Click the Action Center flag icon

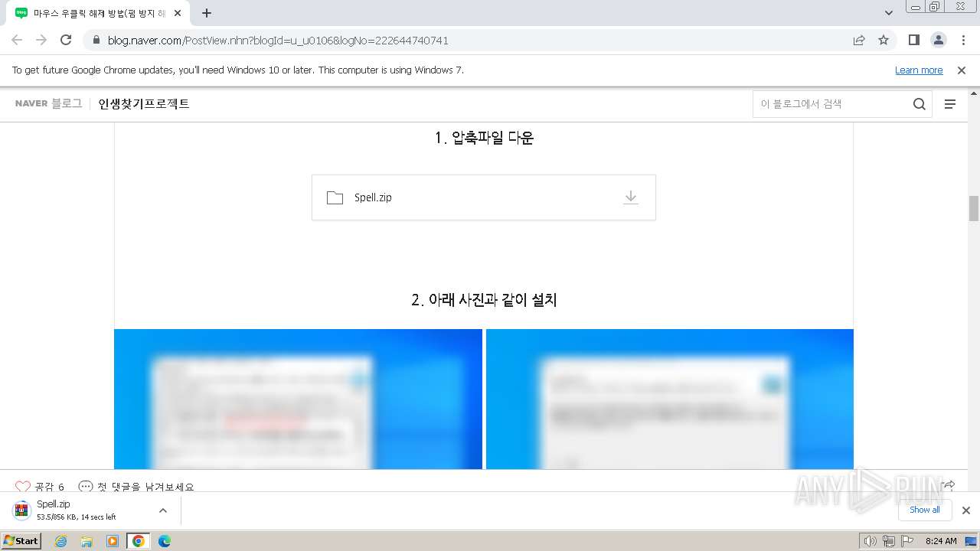[x=908, y=541]
